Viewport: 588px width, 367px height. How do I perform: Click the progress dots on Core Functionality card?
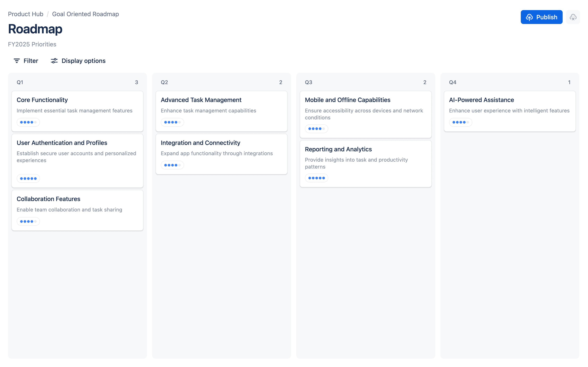[28, 122]
